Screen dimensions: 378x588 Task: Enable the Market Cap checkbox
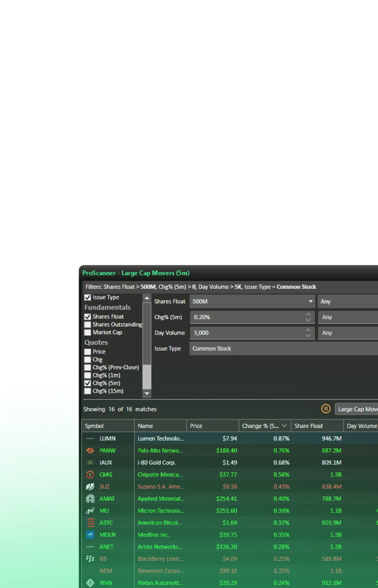pyautogui.click(x=88, y=332)
